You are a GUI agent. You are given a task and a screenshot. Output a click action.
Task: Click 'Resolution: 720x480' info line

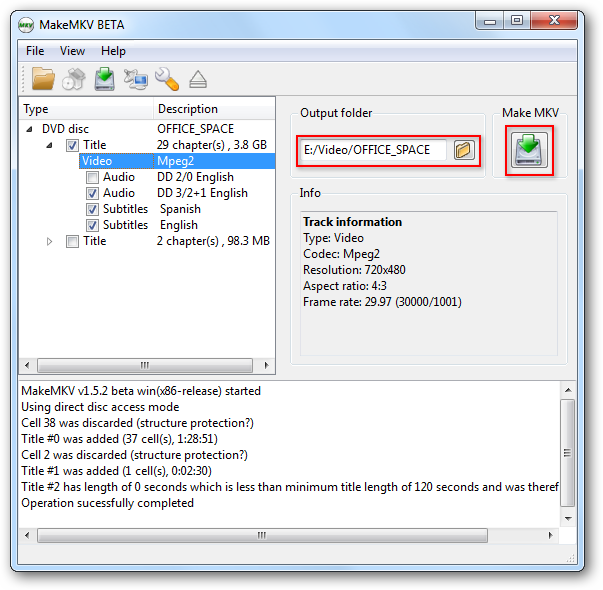354,270
